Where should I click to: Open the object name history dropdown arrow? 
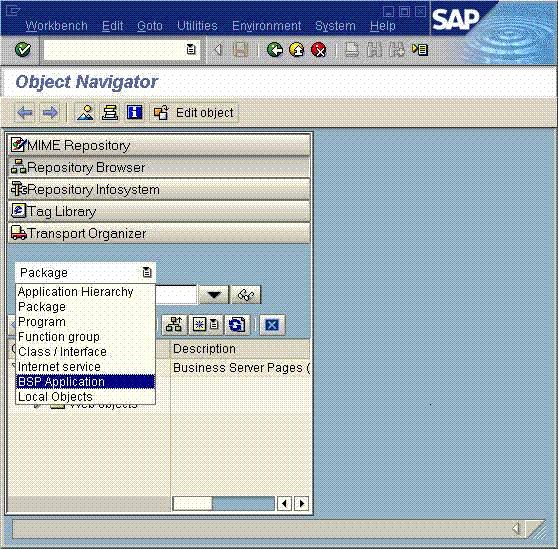point(214,295)
